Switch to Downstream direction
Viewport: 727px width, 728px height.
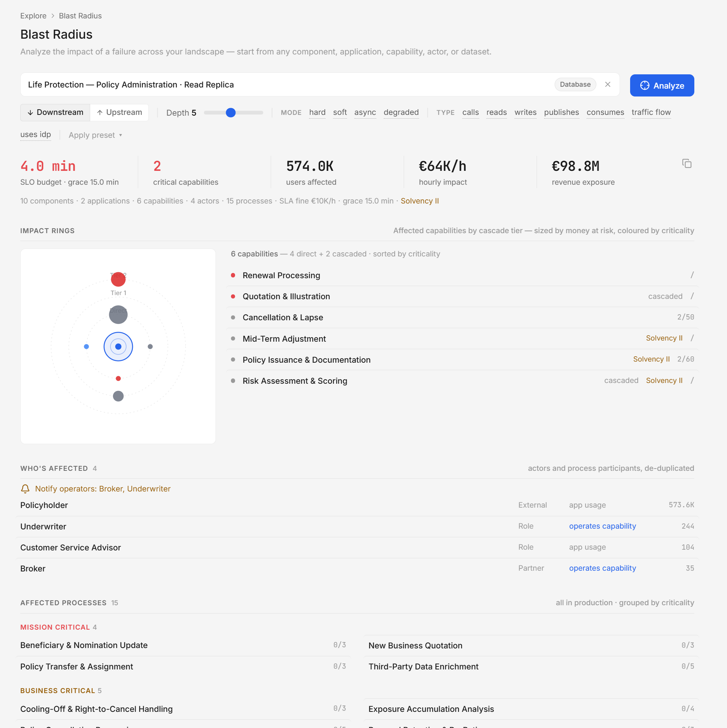pos(56,112)
